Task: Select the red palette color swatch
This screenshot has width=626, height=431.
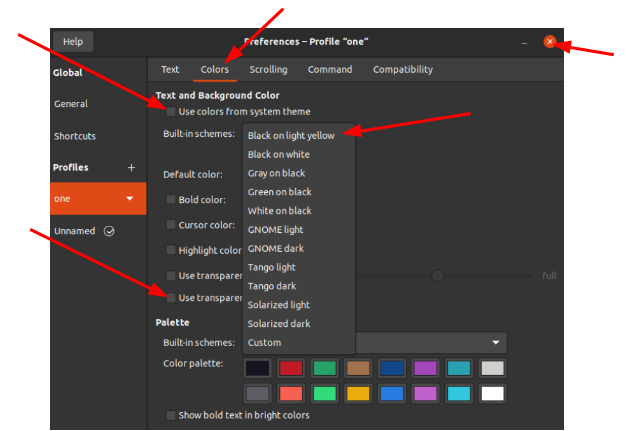Action: pyautogui.click(x=291, y=368)
